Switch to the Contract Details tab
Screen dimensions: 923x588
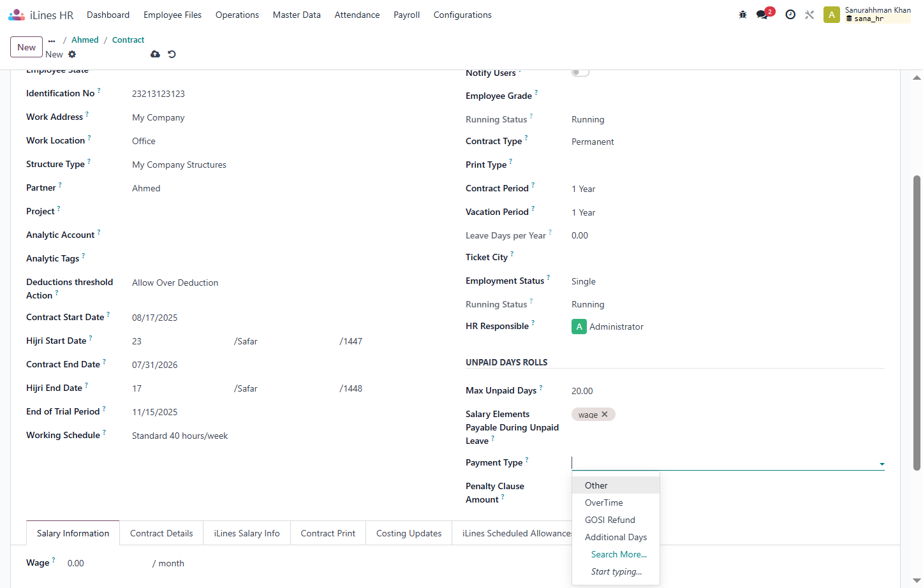pos(161,533)
